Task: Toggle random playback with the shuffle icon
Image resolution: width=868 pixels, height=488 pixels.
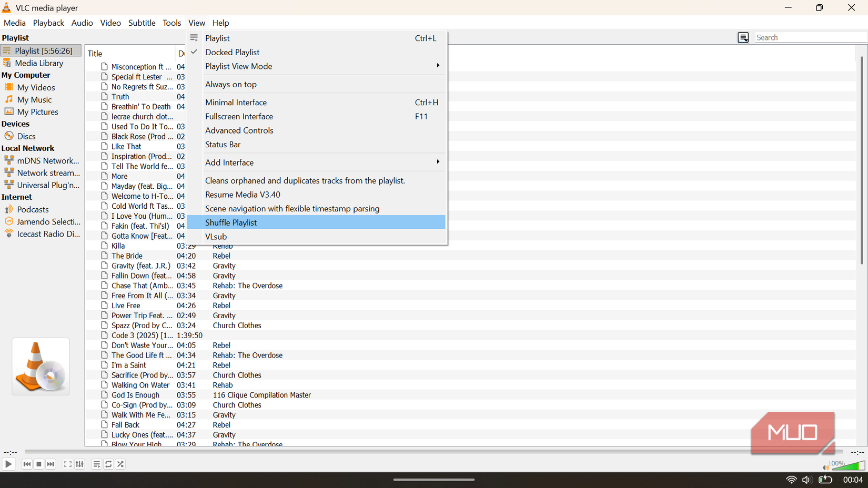Action: [120, 464]
